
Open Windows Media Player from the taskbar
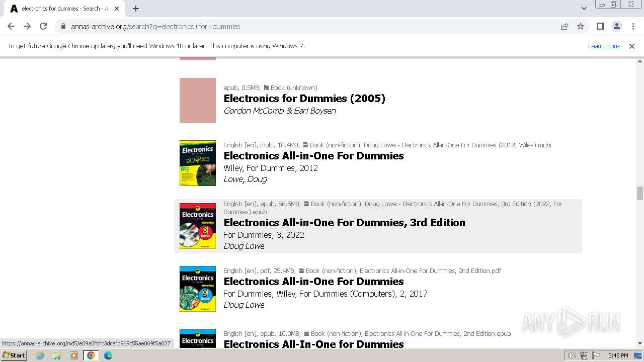(x=74, y=355)
